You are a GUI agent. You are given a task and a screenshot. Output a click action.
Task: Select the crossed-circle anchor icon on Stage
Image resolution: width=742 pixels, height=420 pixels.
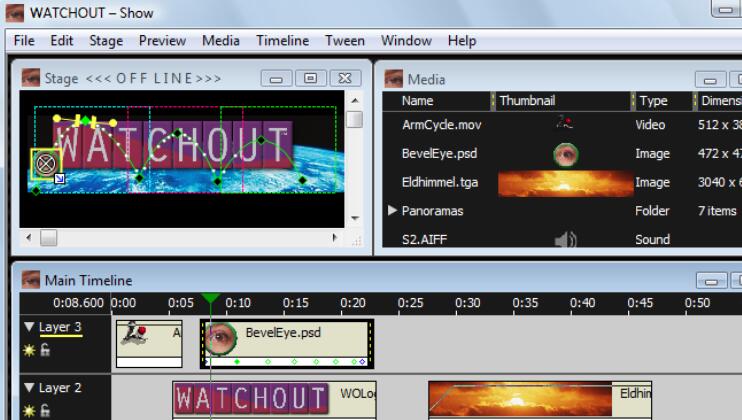[x=45, y=164]
